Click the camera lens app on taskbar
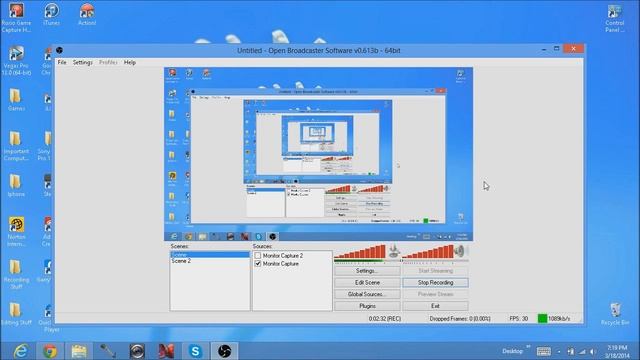 (137, 351)
